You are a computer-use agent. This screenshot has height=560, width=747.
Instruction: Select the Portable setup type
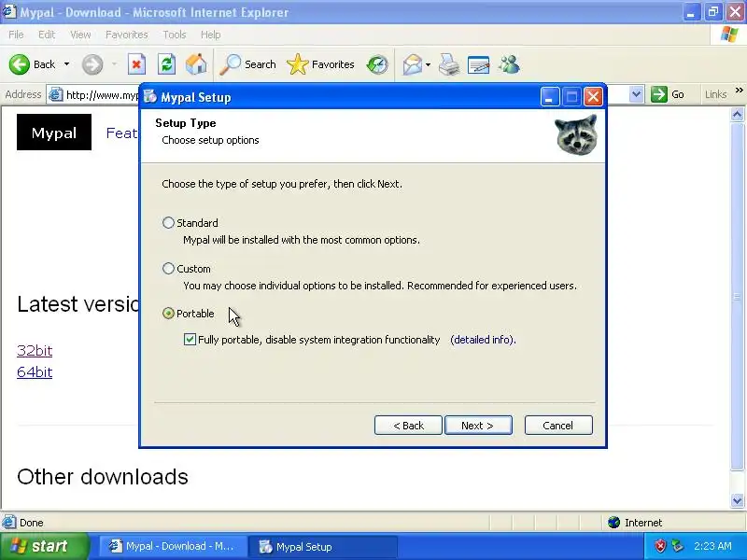coord(168,313)
